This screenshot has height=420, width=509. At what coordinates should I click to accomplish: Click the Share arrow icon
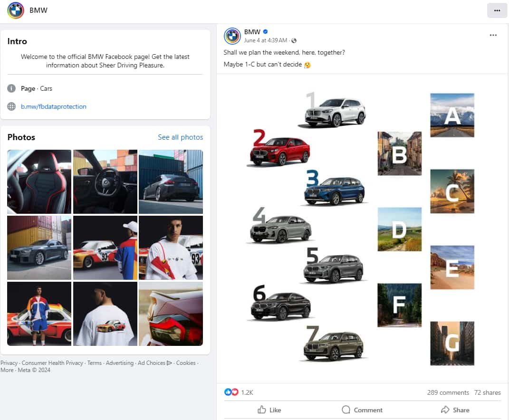(445, 410)
